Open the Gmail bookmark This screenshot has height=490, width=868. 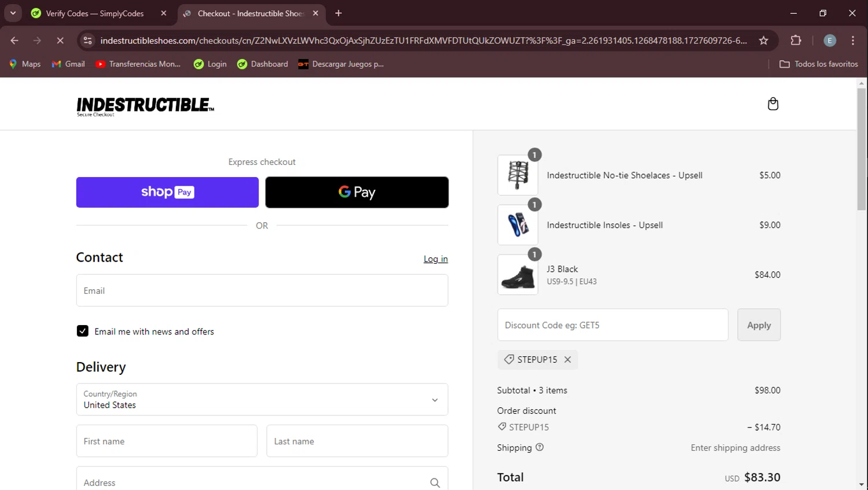coord(68,64)
